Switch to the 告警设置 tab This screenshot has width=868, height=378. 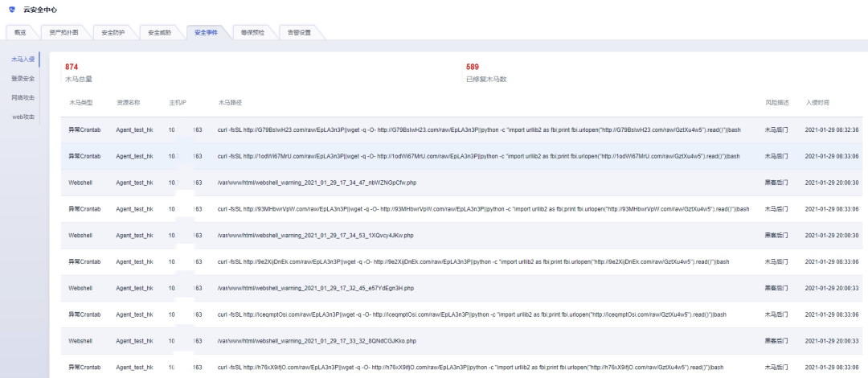[299, 33]
